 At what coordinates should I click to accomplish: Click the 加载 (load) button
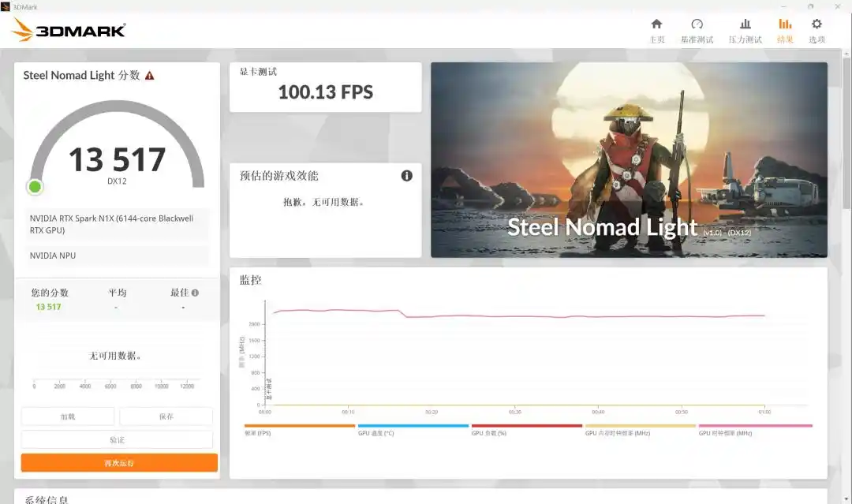(x=68, y=416)
